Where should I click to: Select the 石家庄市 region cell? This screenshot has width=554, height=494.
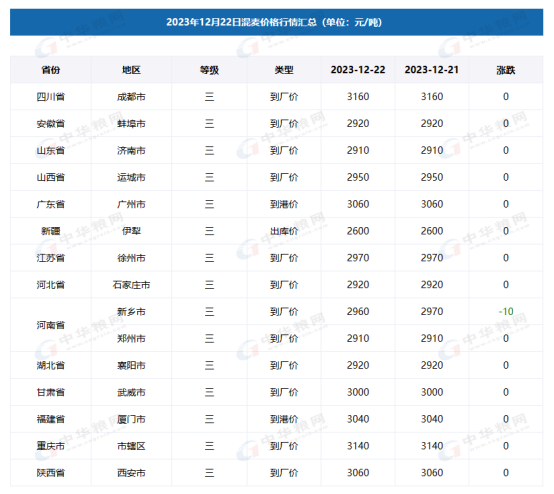coord(131,285)
